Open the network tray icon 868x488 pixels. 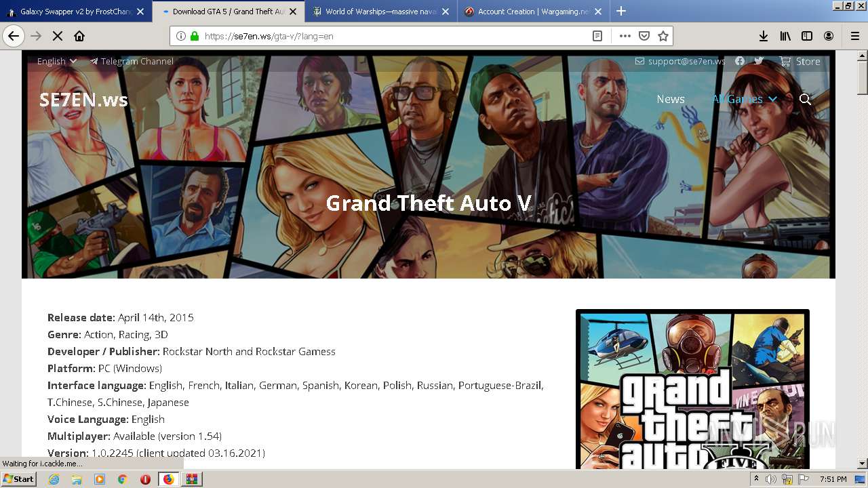click(x=787, y=479)
